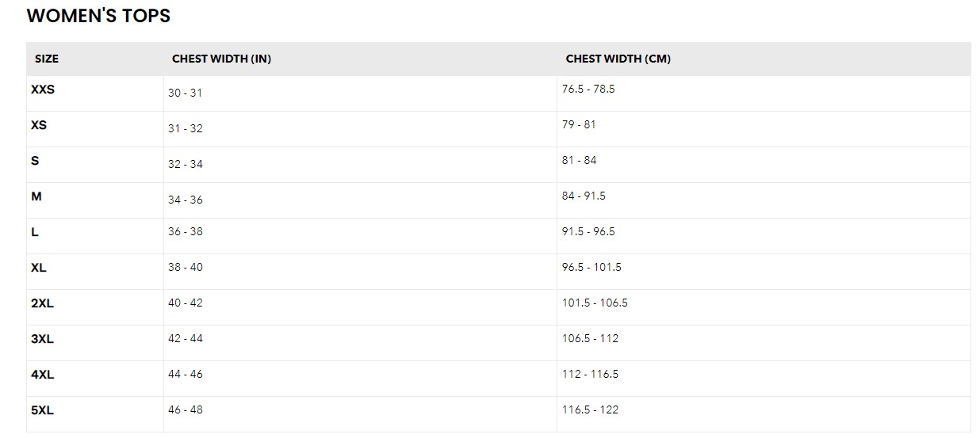Click the 46 - 48 inch value
Screen dimensions: 980x438
185,409
